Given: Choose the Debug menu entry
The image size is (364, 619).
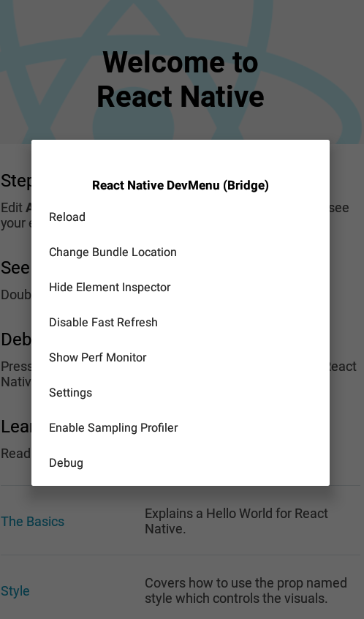Looking at the screenshot, I should [x=181, y=463].
